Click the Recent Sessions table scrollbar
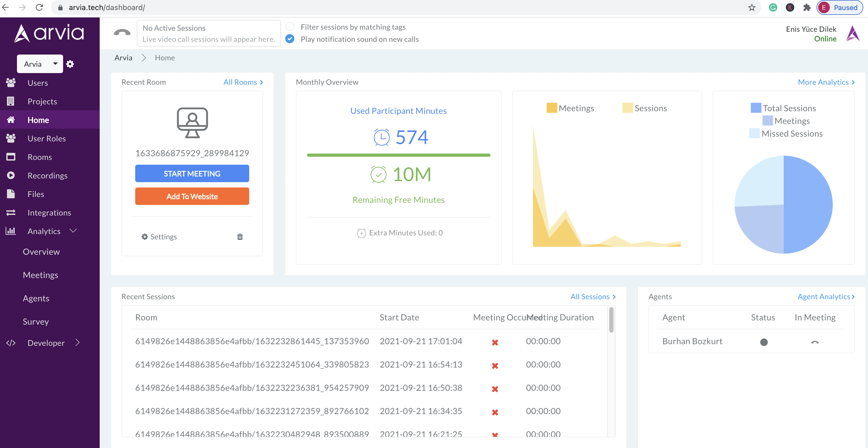The width and height of the screenshot is (868, 448). tap(611, 320)
